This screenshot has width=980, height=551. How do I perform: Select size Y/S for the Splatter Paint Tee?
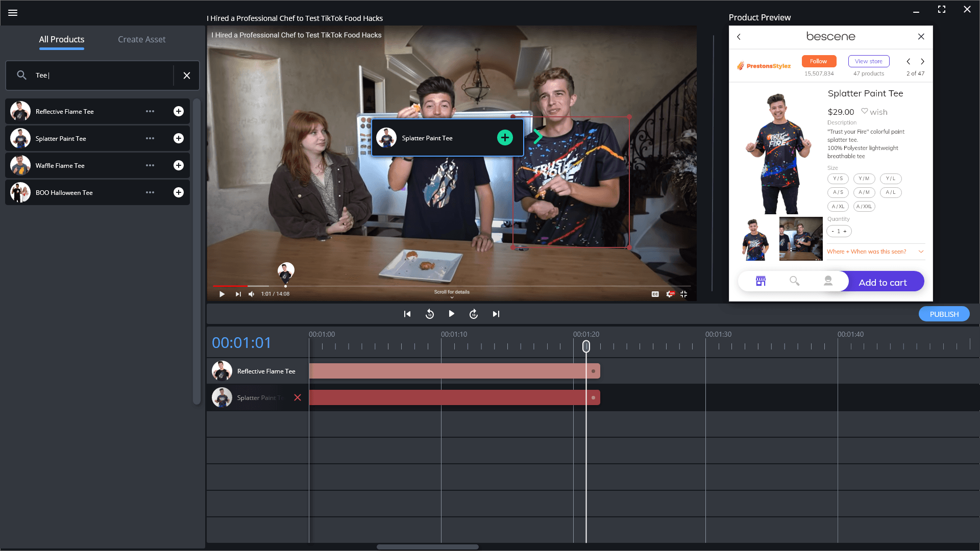(x=838, y=179)
